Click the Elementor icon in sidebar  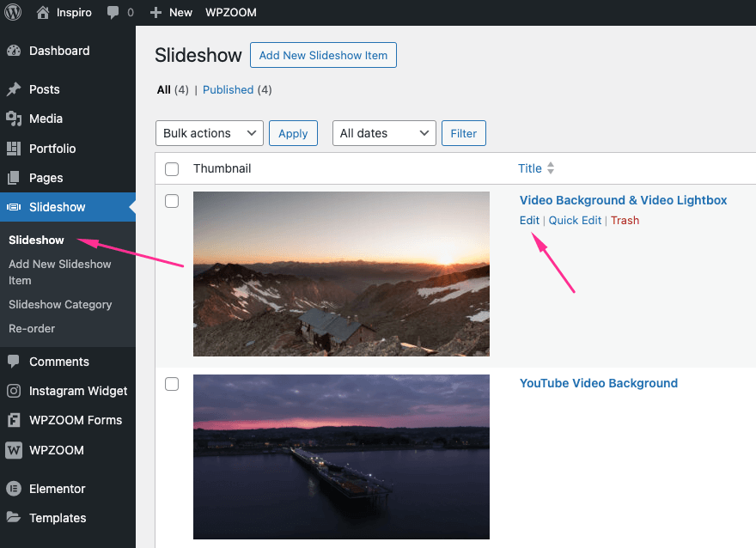[14, 489]
